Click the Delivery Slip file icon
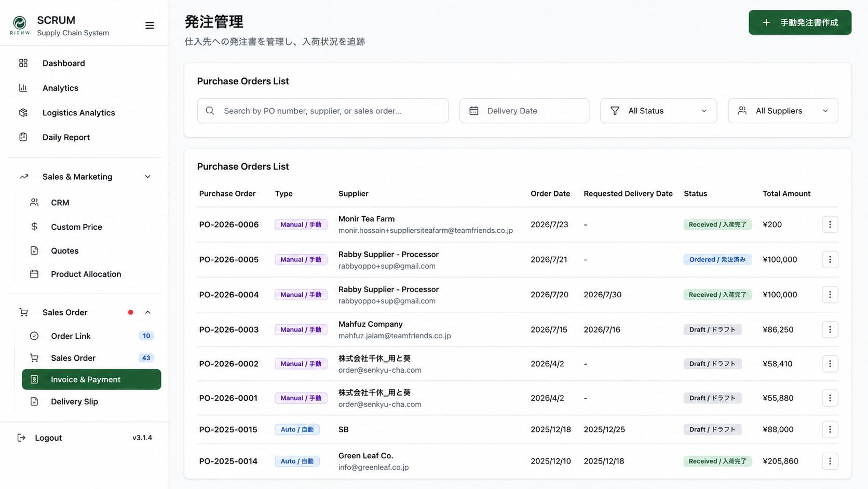 [x=34, y=401]
